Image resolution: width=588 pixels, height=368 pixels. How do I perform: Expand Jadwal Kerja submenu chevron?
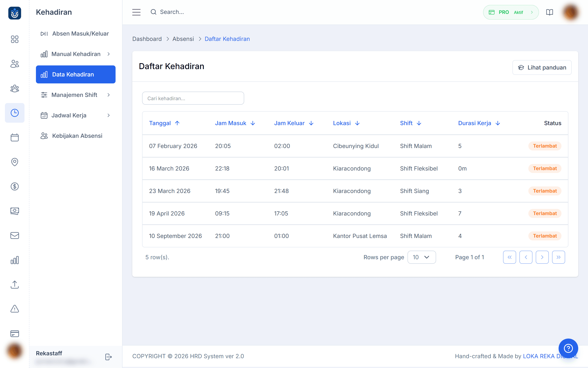[x=109, y=115]
